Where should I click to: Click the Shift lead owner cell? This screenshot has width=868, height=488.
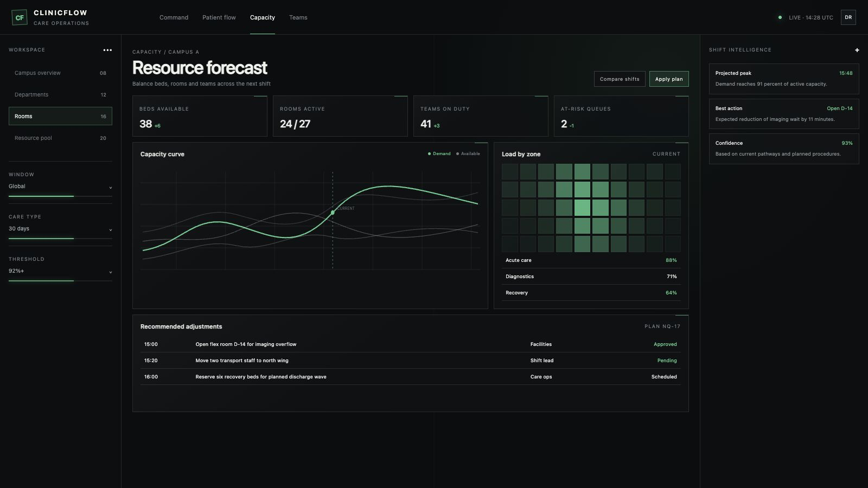coord(542,361)
